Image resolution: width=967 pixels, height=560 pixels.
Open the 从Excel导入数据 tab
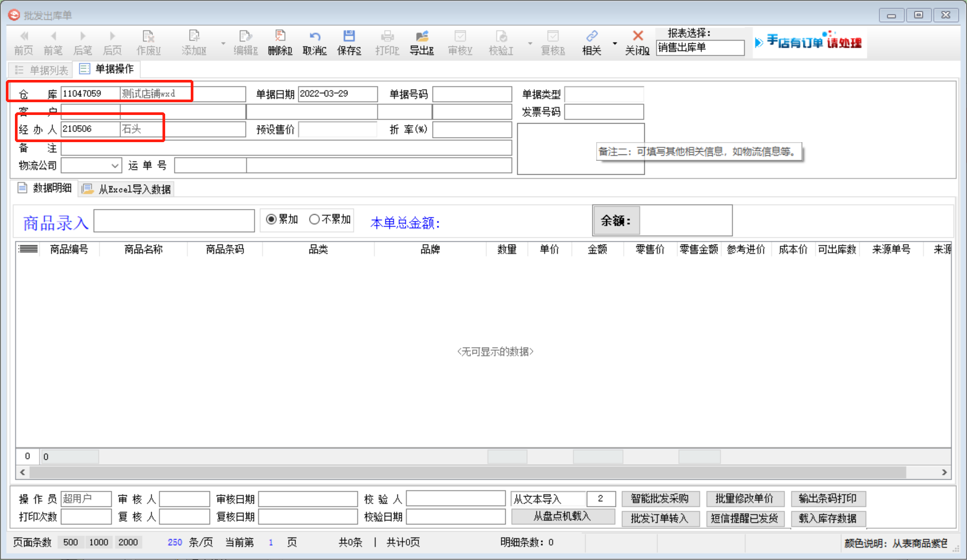[x=127, y=189]
